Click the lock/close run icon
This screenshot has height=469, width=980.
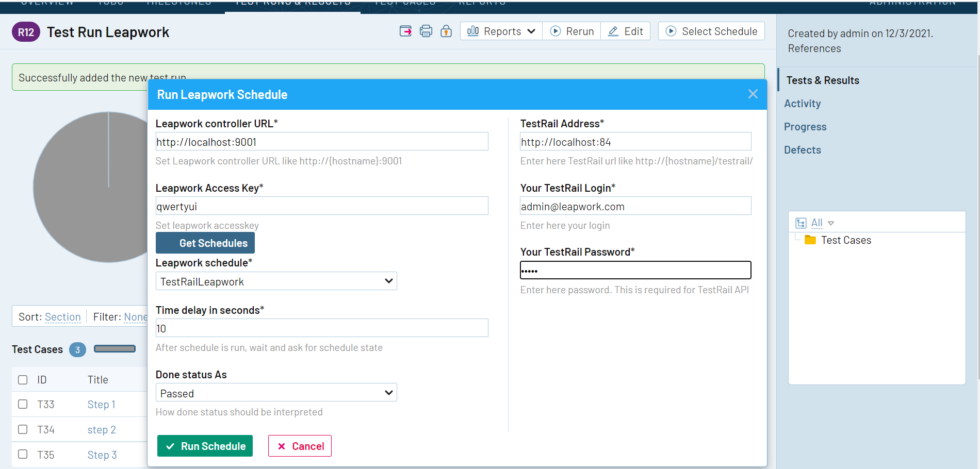coord(446,31)
